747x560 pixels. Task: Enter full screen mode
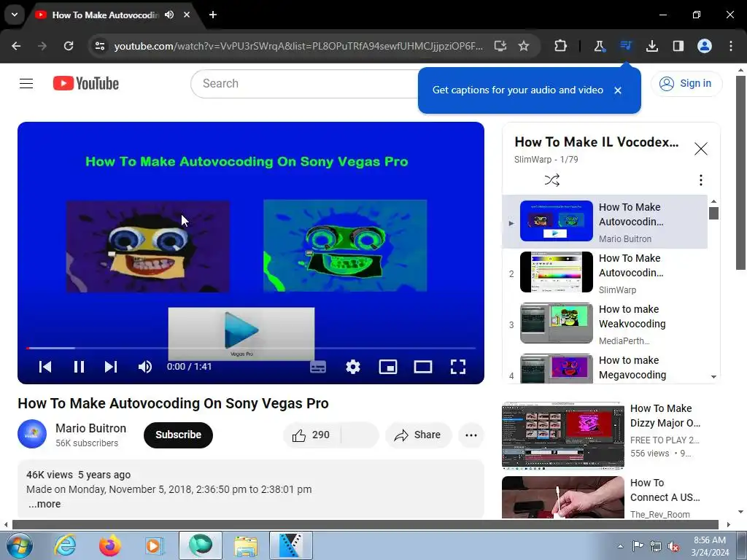458,367
